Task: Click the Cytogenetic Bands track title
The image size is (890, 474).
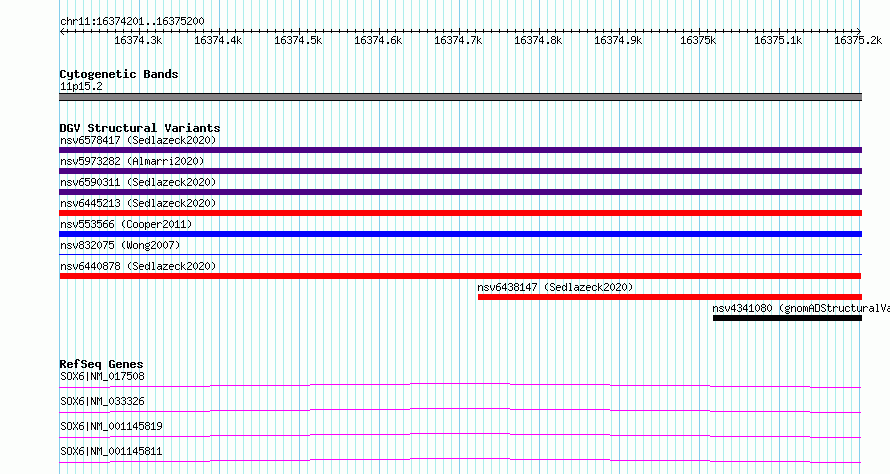Action: point(119,74)
